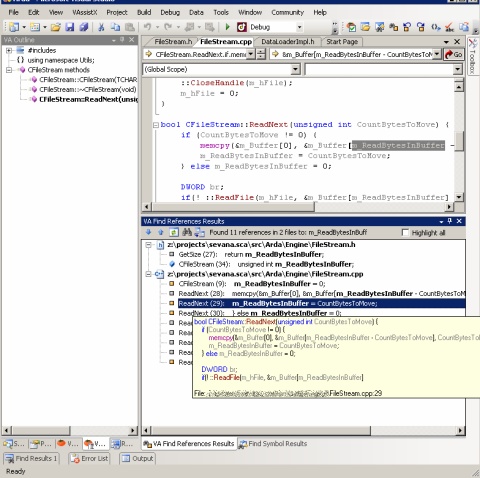The height and width of the screenshot is (478, 480).
Task: Click the Redo arrow icon
Action: coord(168,27)
